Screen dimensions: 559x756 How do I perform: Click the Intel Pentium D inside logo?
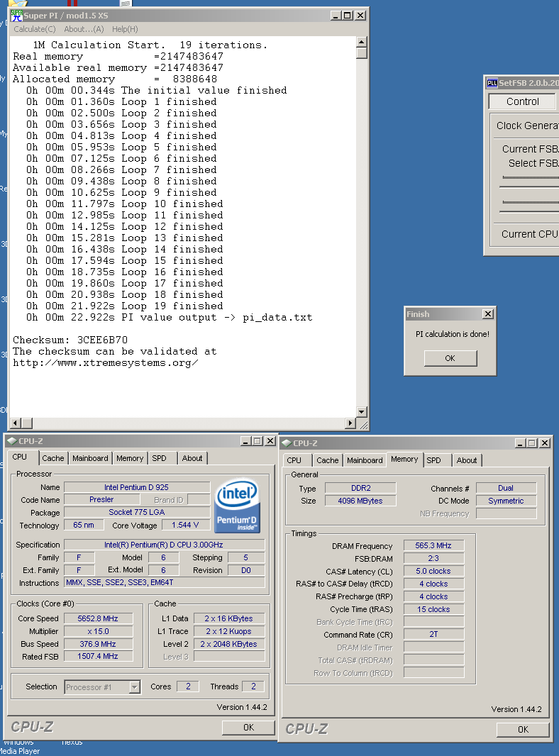click(238, 506)
